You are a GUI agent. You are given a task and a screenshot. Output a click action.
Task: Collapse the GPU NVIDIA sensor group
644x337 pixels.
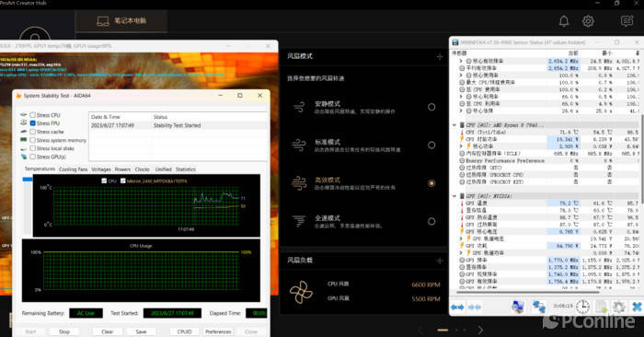pos(454,196)
